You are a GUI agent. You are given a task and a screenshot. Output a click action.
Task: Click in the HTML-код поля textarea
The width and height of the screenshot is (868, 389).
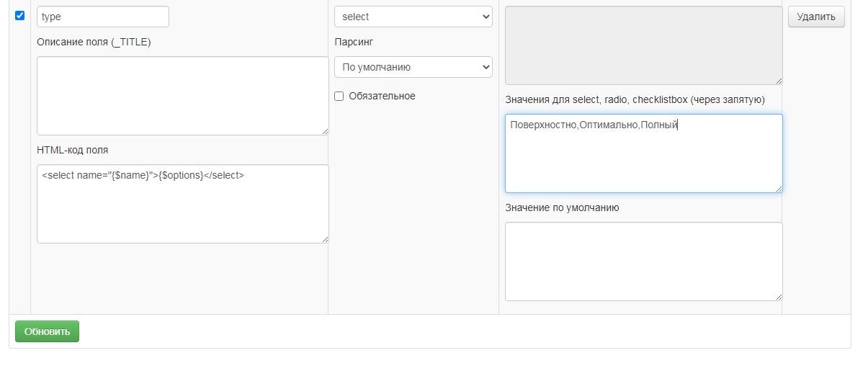click(x=183, y=204)
